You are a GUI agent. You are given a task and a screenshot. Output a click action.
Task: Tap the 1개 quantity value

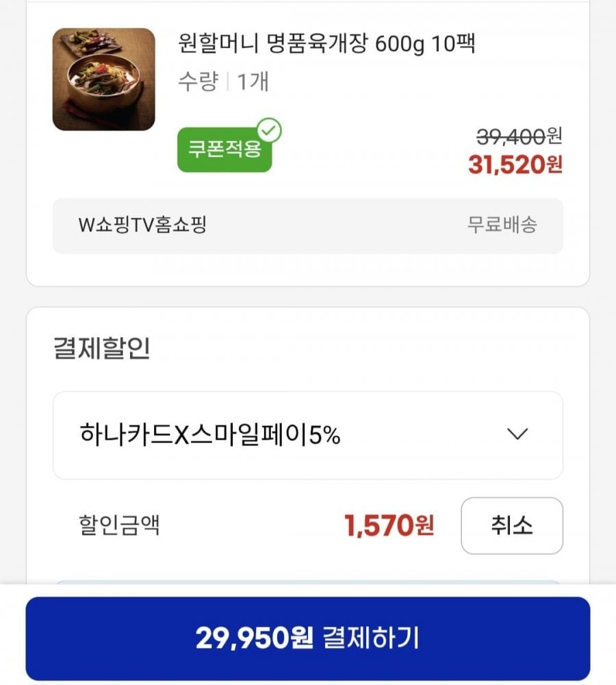click(x=253, y=82)
